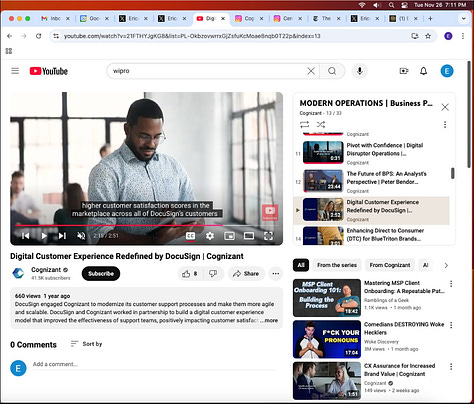
Task: Click the YouTube search input field
Action: (x=208, y=71)
